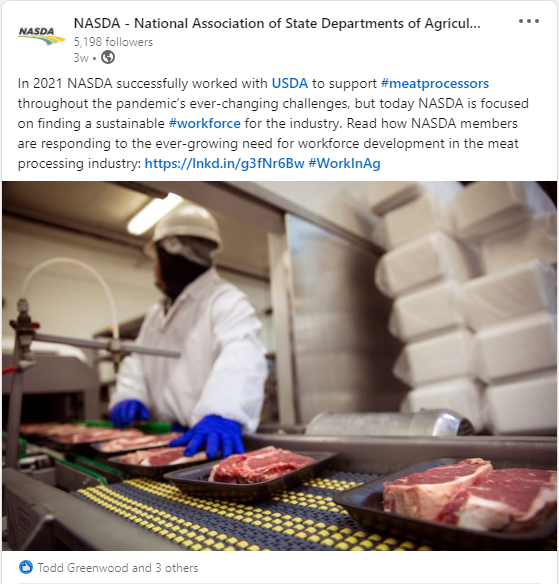Screen dimensions: 559x584
Task: Click the NASDA logo avatar
Action: 41,36
